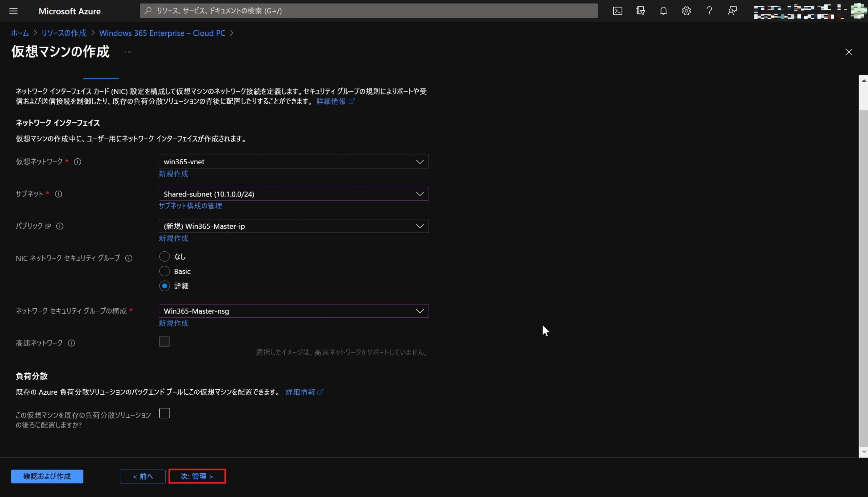Open the Win365-Master-nsg dropdown

293,311
